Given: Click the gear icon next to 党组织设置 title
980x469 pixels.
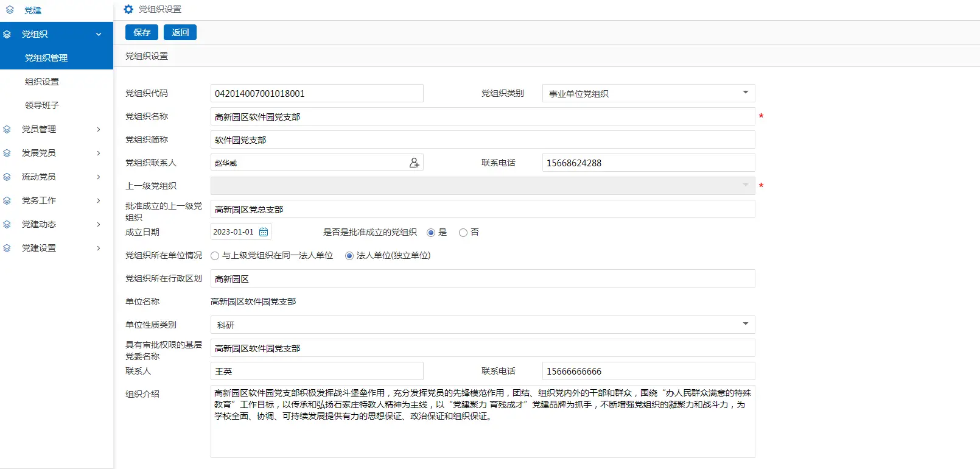Looking at the screenshot, I should point(128,9).
